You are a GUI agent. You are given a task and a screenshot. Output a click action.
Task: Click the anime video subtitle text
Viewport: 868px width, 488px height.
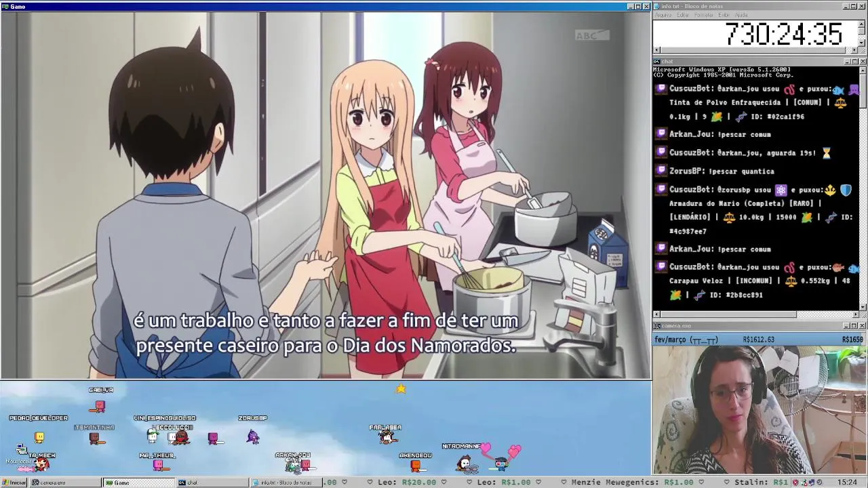[326, 333]
